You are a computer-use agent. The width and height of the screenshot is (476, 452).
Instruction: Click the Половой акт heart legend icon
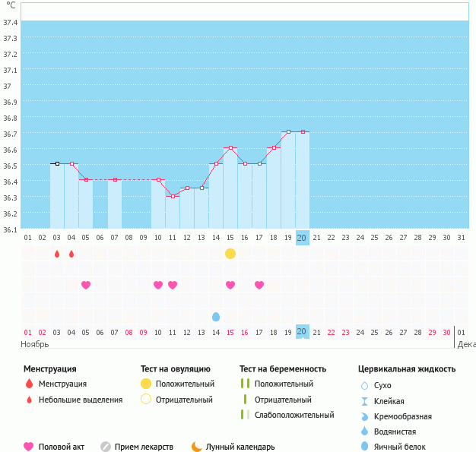coord(29,447)
